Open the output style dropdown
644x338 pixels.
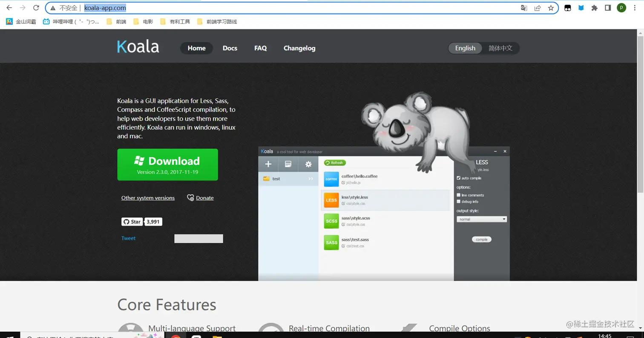click(482, 219)
